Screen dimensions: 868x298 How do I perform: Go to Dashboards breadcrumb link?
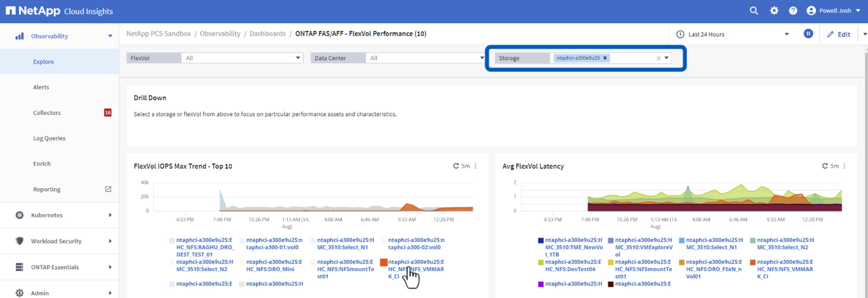pos(267,34)
